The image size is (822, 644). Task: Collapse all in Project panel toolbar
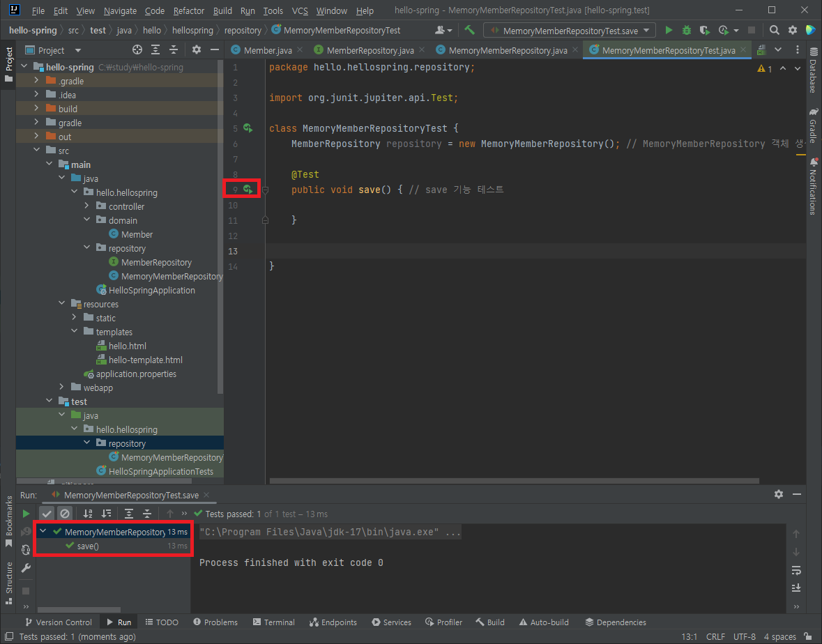pos(174,49)
